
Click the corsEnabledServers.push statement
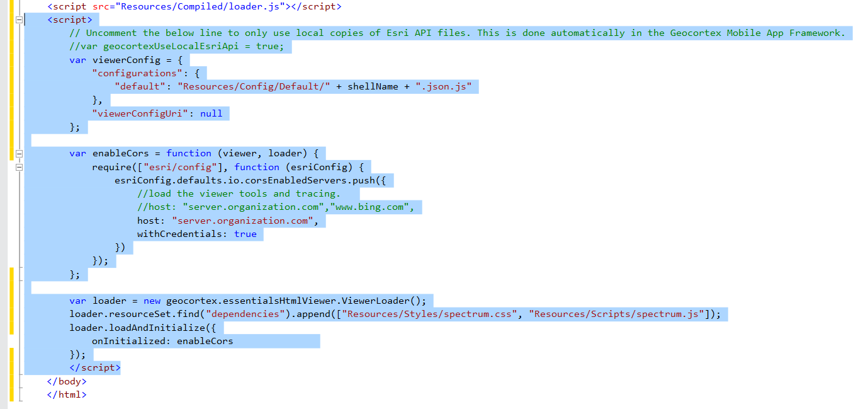pyautogui.click(x=252, y=180)
